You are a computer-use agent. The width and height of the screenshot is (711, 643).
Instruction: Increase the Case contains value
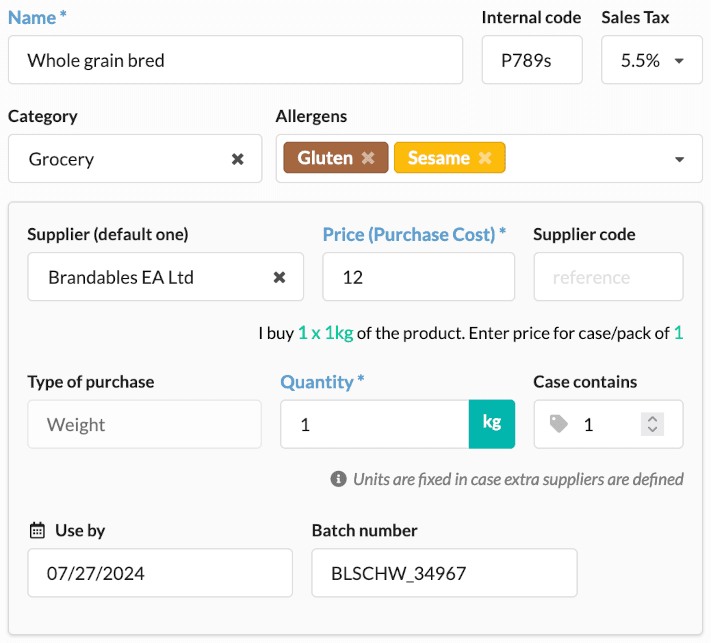pos(653,419)
